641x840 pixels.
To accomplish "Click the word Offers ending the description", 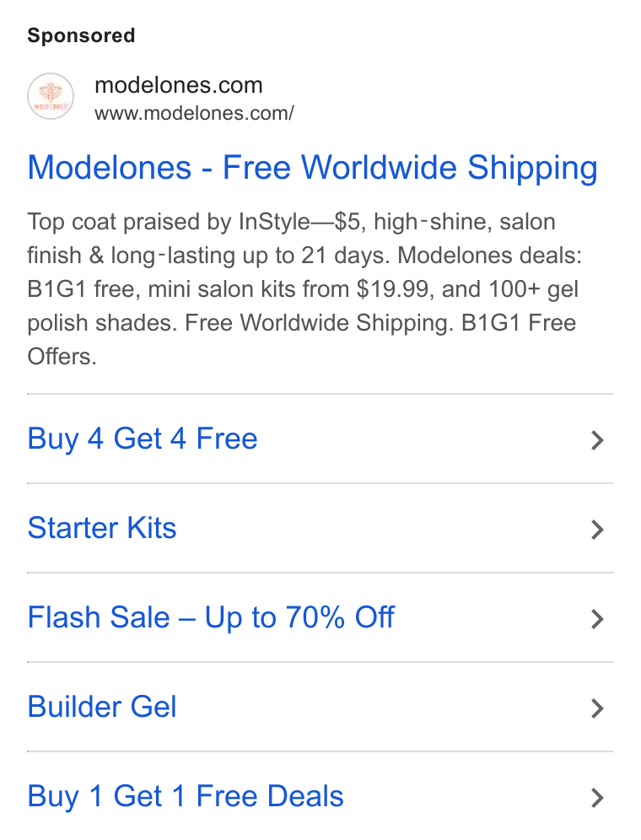I will click(x=62, y=357).
